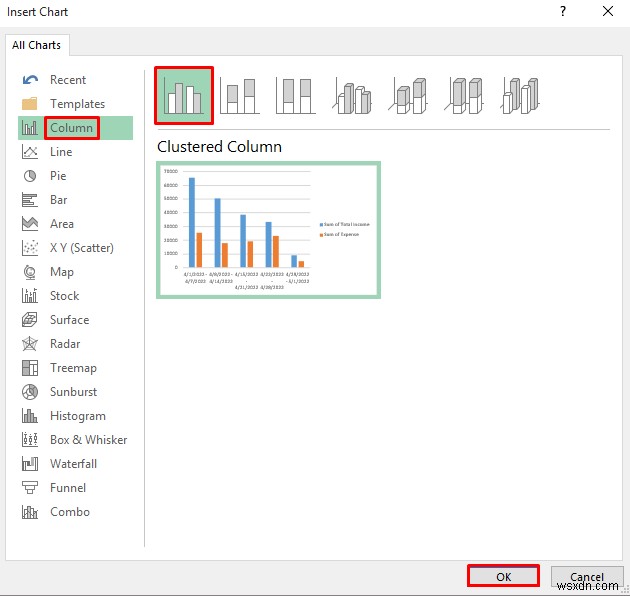Select the Templates category
This screenshot has height=596, width=630.
click(x=78, y=104)
